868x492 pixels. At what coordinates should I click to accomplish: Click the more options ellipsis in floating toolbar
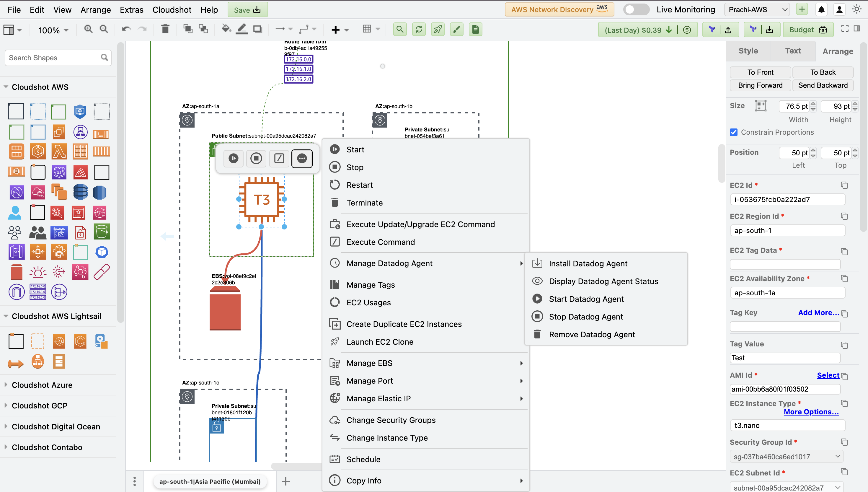302,158
